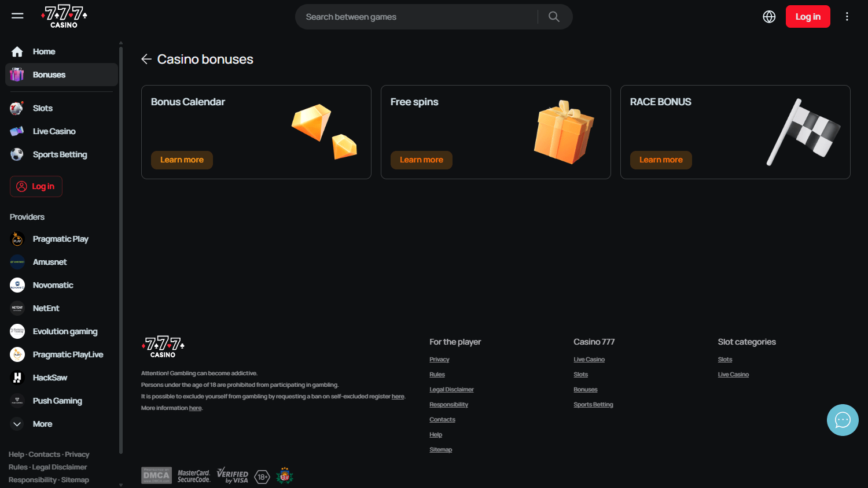Click the MasterCard SecureCode badge
This screenshot has height=488, width=868.
click(x=194, y=476)
